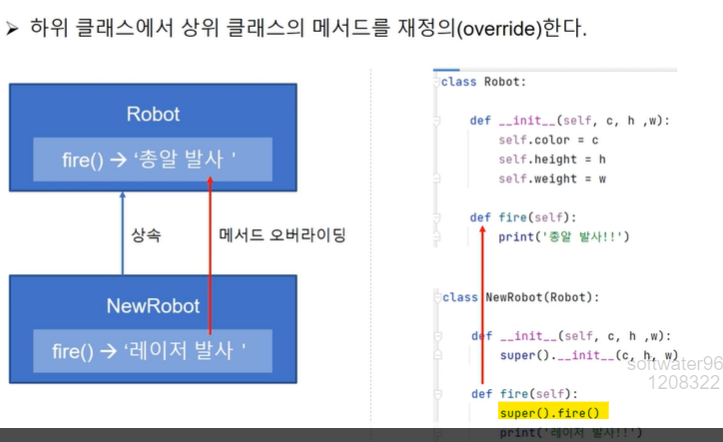The image size is (723, 442).
Task: Click the __init__ definition under class NewRobot
Action: 571,336
